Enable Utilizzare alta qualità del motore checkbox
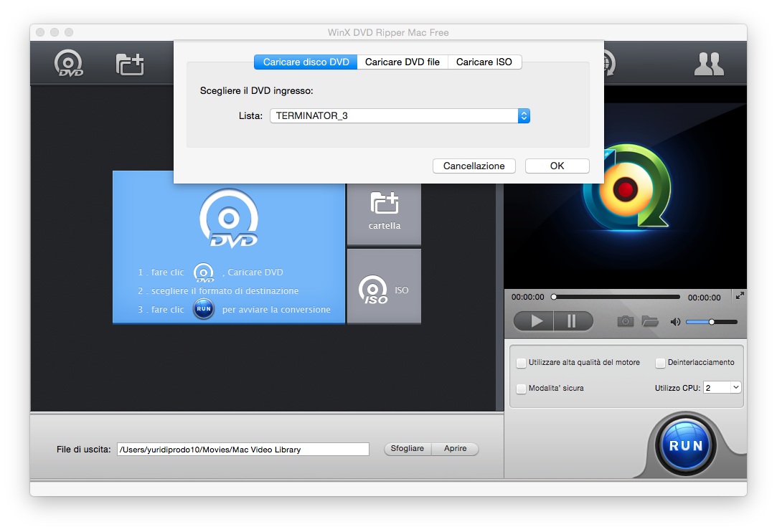Image resolution: width=777 pixels, height=532 pixels. 521,363
